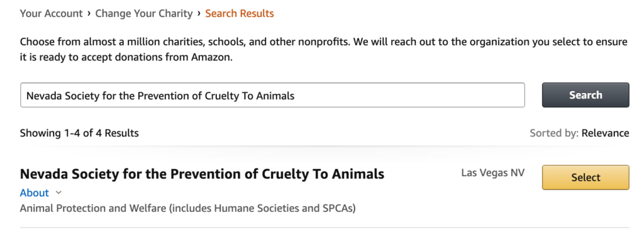Open Change Your Charity breadcrumb
This screenshot has height=232, width=644.
pos(144,14)
